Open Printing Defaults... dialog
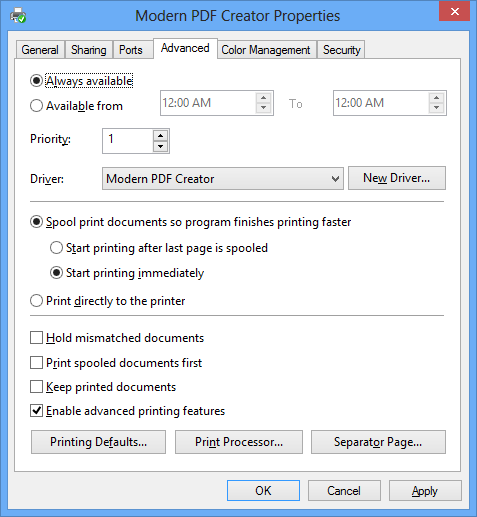This screenshot has height=517, width=477. 98,442
